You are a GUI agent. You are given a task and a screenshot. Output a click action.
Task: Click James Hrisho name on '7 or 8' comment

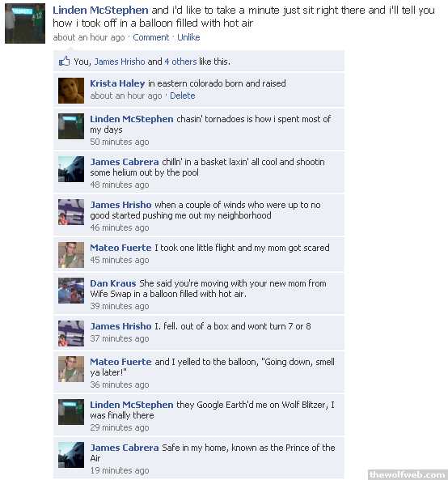[x=120, y=326]
